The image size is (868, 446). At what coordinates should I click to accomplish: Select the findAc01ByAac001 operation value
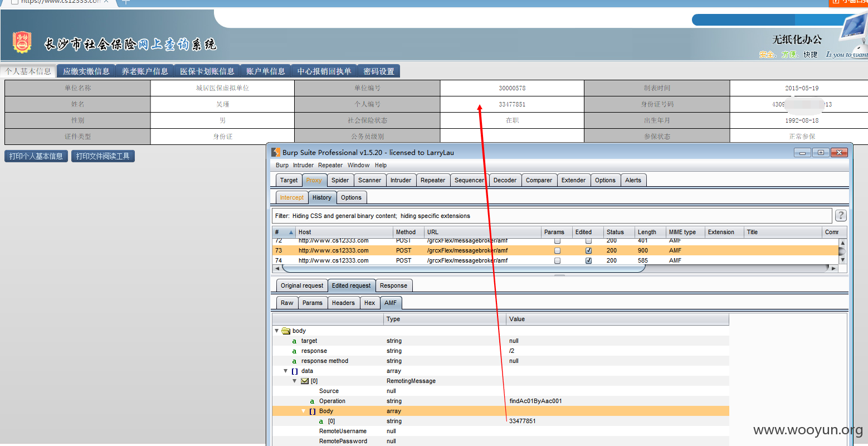click(535, 401)
